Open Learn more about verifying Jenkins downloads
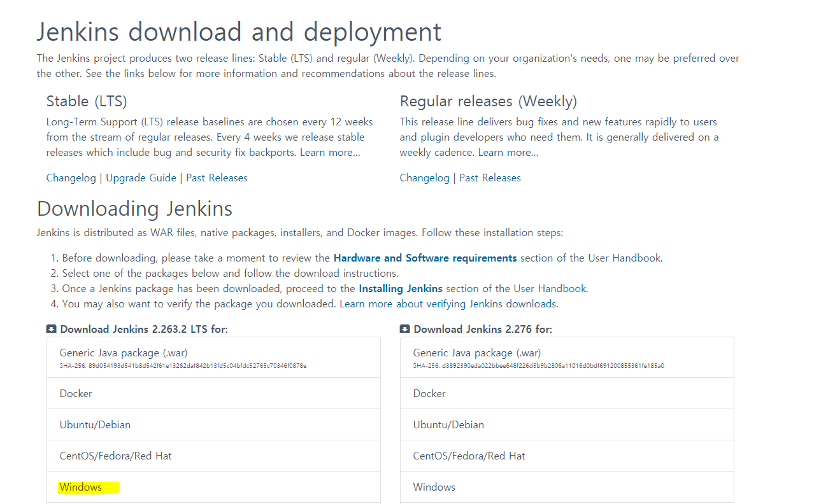The image size is (821, 504). click(448, 304)
